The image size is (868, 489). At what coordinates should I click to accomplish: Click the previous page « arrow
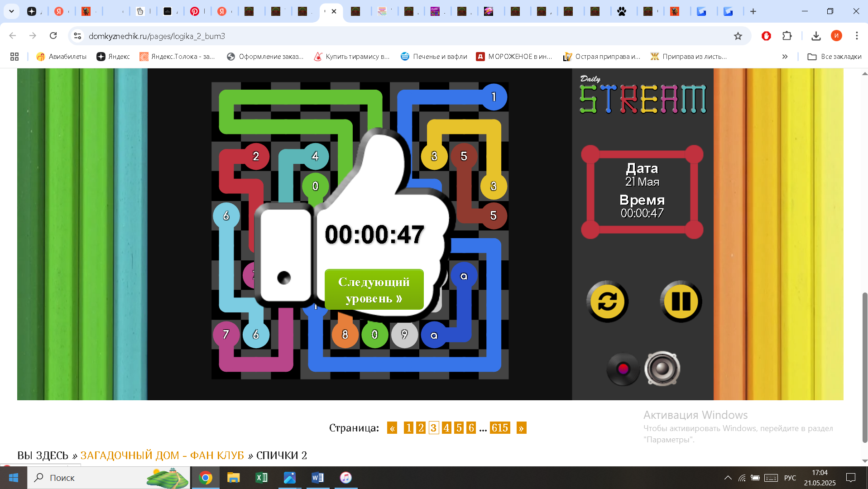point(392,428)
